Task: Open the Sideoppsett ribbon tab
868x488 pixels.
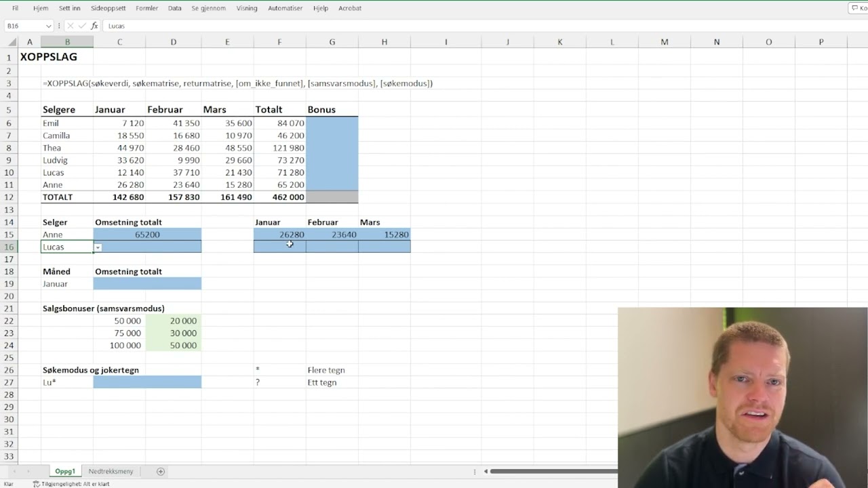Action: tap(108, 8)
